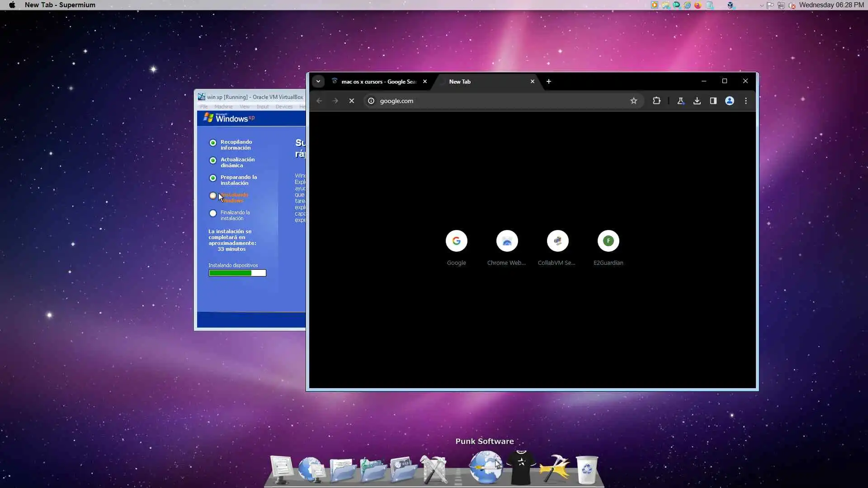Select the 'Actualización dinámica' radio step
The width and height of the screenshot is (868, 488).
213,160
